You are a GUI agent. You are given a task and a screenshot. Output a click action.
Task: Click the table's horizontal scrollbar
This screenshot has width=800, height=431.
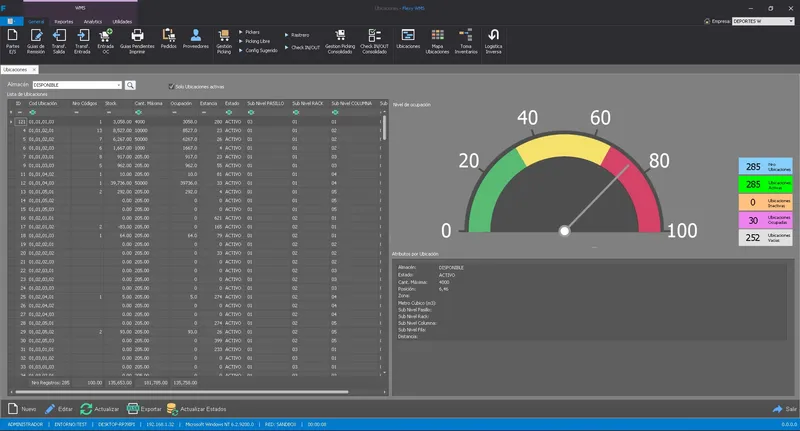(x=182, y=392)
